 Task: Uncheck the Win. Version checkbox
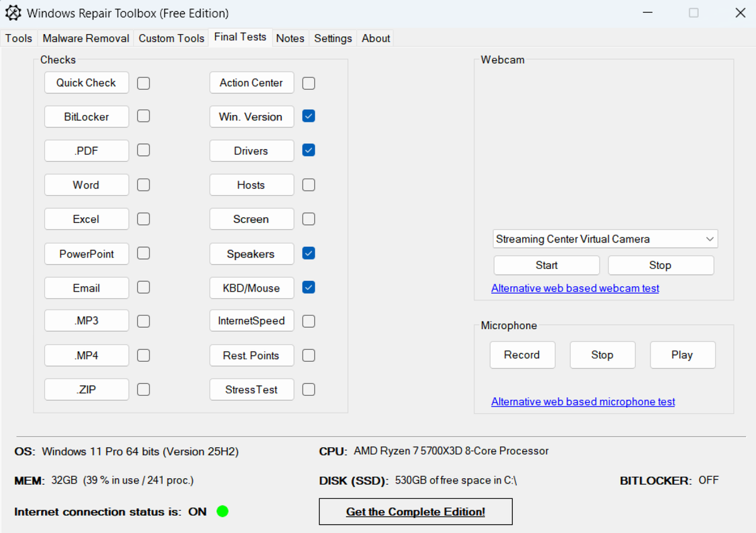tap(308, 116)
